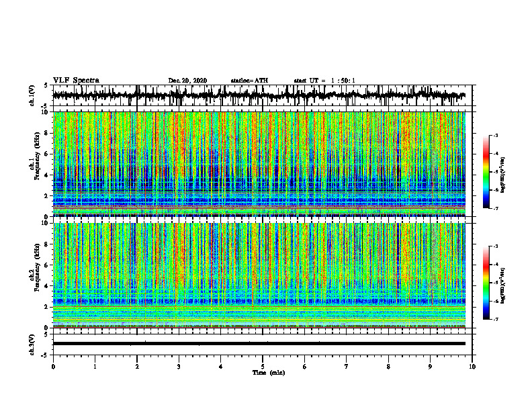
Task: Click time axis tick label "2"
Action: point(137,367)
